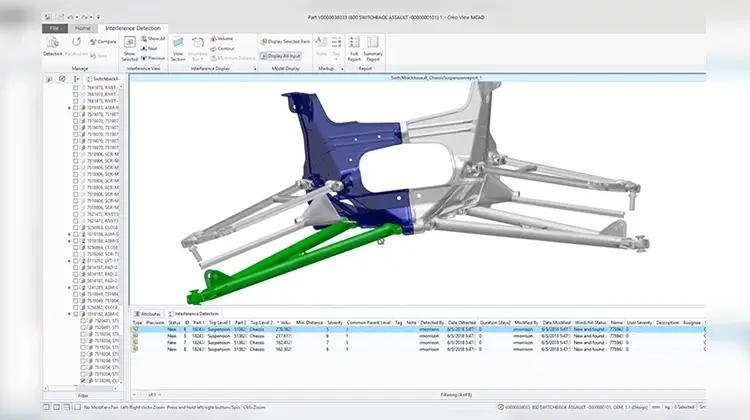Click the mm units status bar button

(655, 407)
